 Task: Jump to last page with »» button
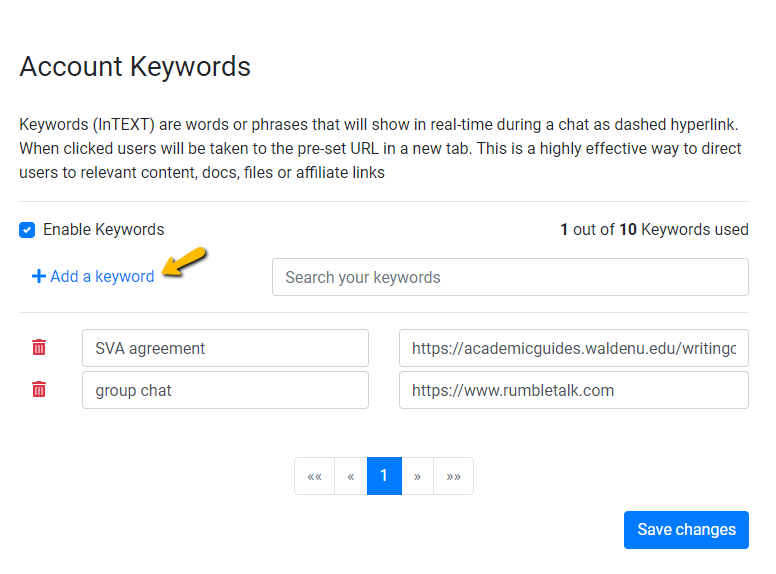[453, 476]
